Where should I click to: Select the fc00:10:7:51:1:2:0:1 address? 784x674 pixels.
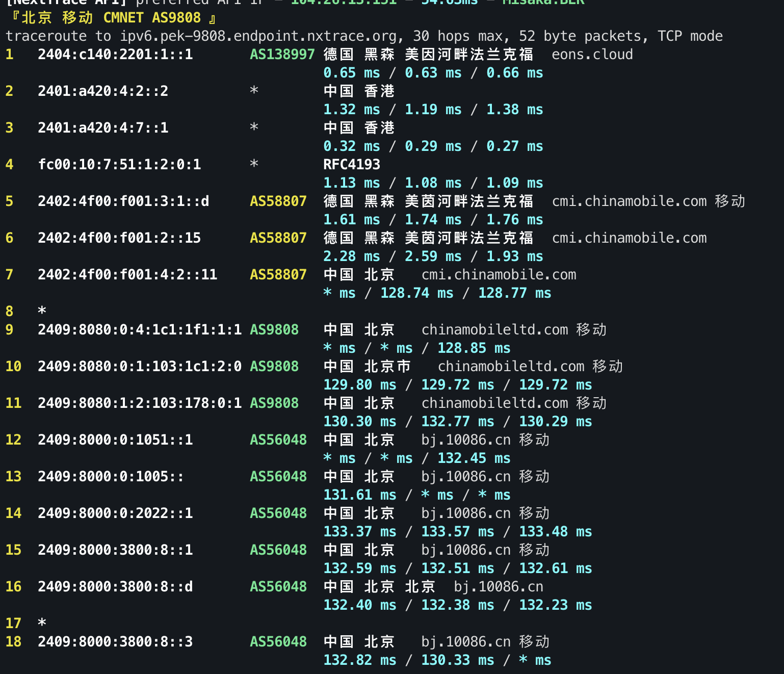(120, 164)
